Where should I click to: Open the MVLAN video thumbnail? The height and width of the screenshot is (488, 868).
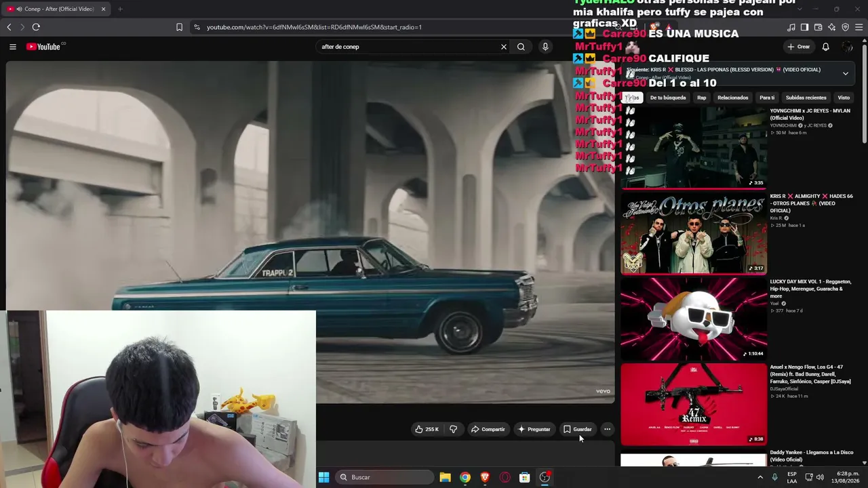point(694,147)
